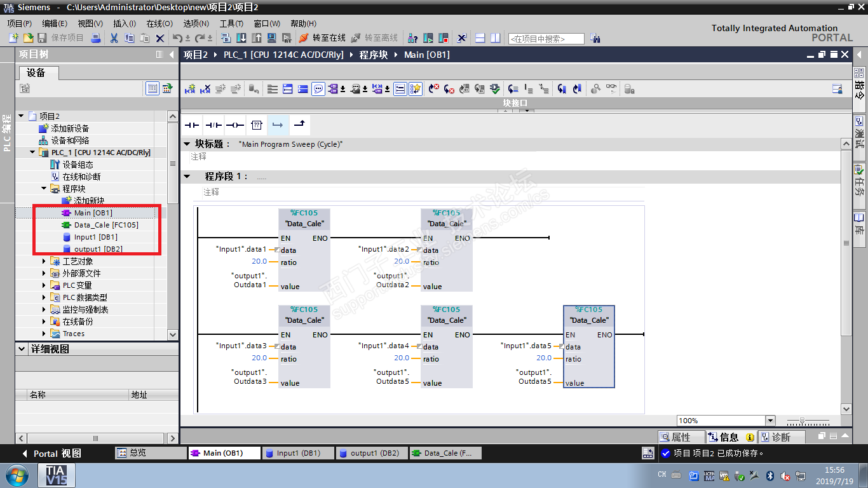This screenshot has width=868, height=488.
Task: Collapse the 项目2 project node
Action: [x=21, y=116]
